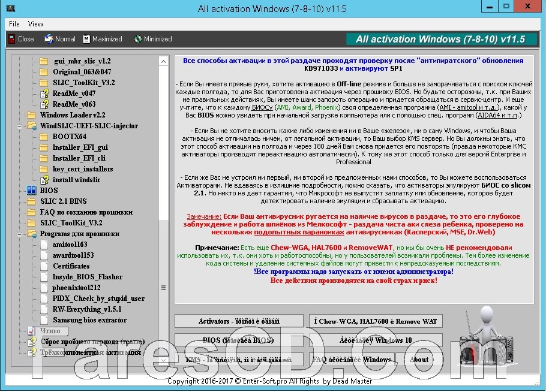
Task: Select the Чтиво checklist icon
Action: point(31,331)
